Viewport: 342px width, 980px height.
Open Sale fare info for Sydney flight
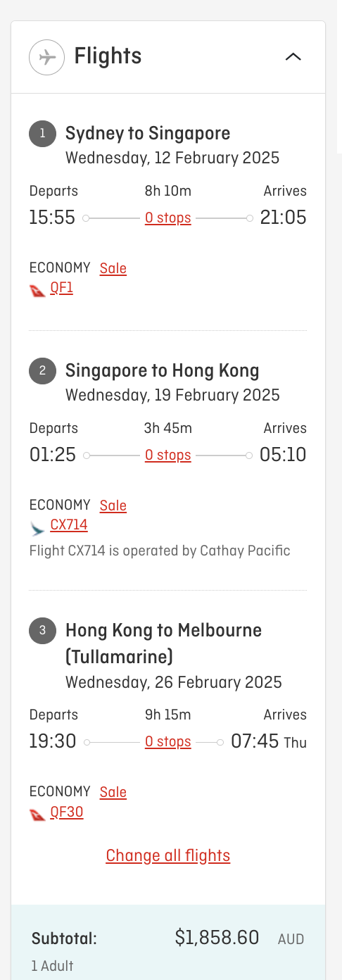pos(113,268)
